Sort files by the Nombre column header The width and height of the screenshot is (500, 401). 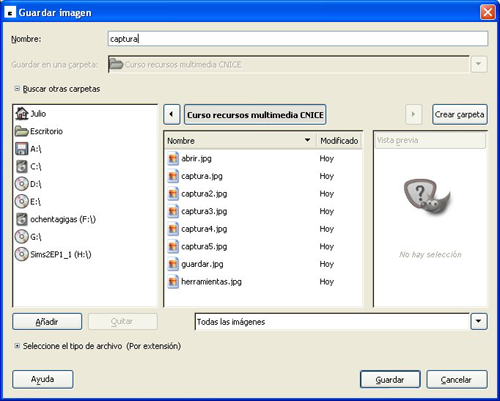point(239,141)
